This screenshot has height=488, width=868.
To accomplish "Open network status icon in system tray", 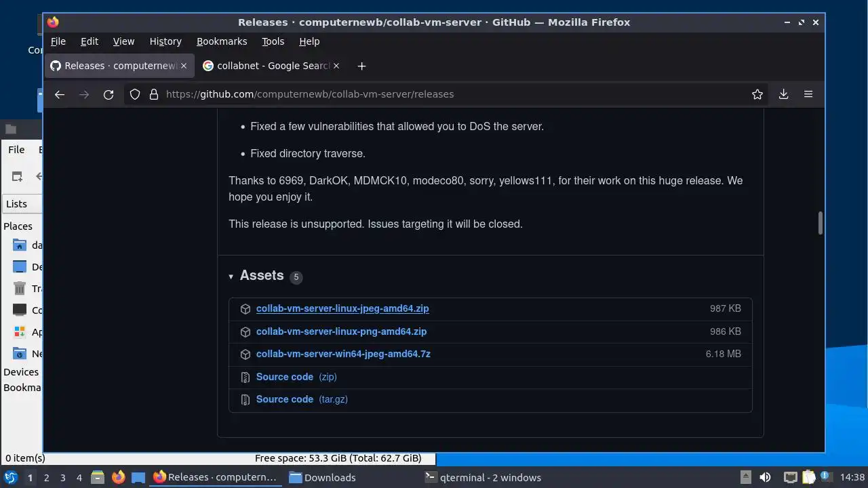I will click(x=790, y=477).
